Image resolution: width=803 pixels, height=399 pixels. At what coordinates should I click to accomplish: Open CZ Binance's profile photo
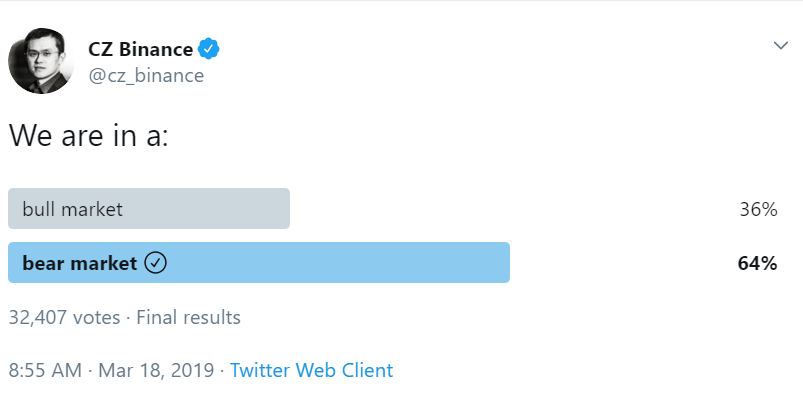pyautogui.click(x=41, y=61)
